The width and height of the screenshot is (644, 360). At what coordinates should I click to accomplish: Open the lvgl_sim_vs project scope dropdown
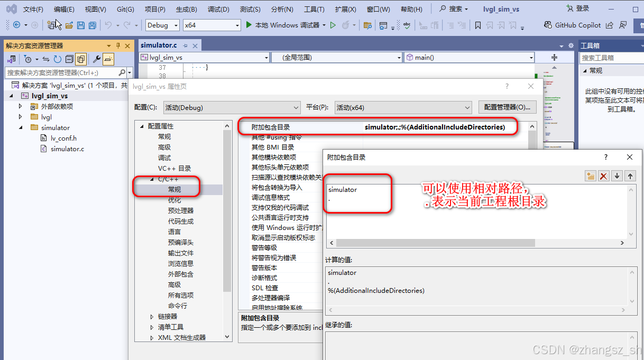click(x=204, y=57)
